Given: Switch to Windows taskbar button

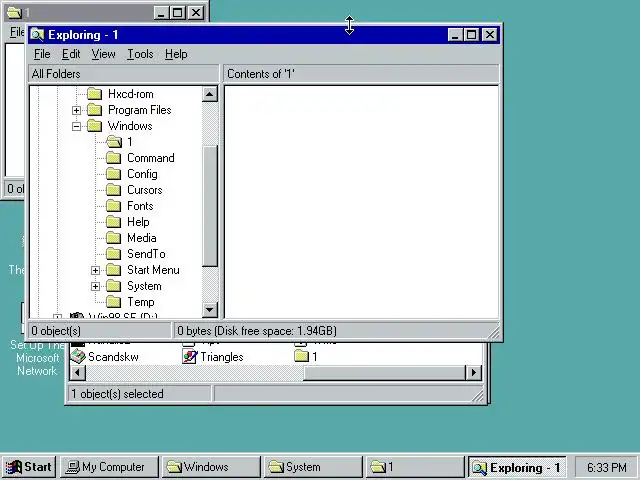Looking at the screenshot, I should tap(211, 467).
